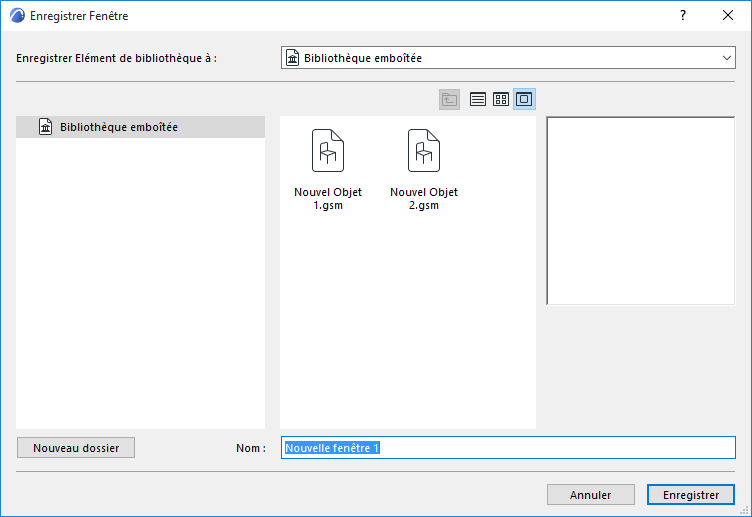
Task: Switch to list view icon
Action: (x=478, y=99)
